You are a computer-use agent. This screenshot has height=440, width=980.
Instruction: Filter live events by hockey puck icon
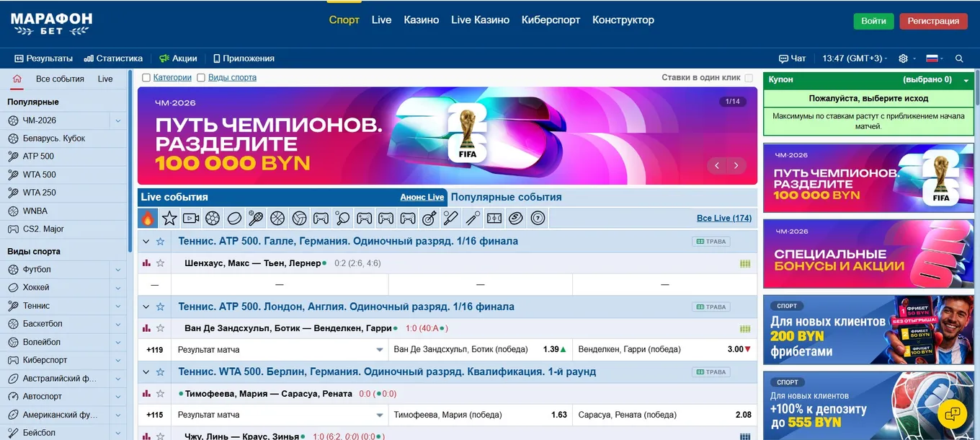234,218
